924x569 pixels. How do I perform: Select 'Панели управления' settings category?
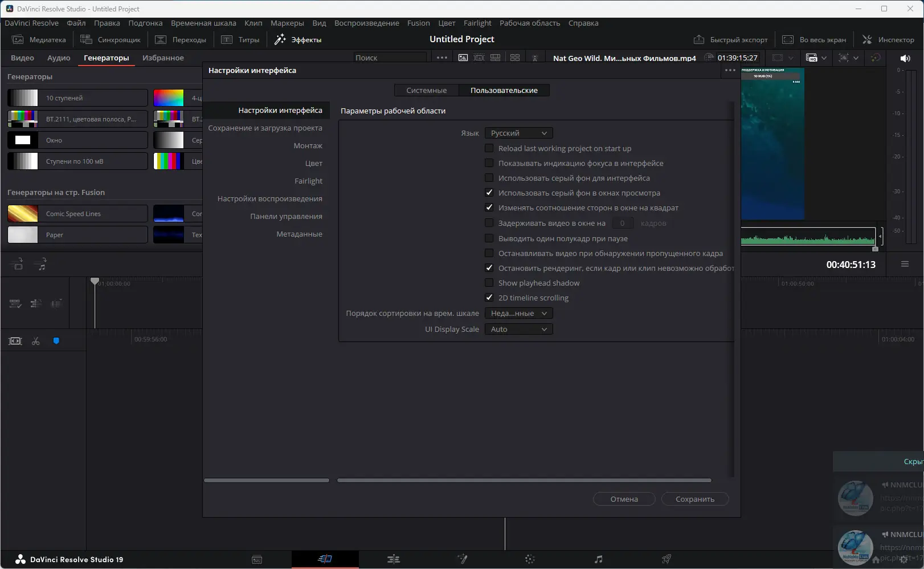286,216
